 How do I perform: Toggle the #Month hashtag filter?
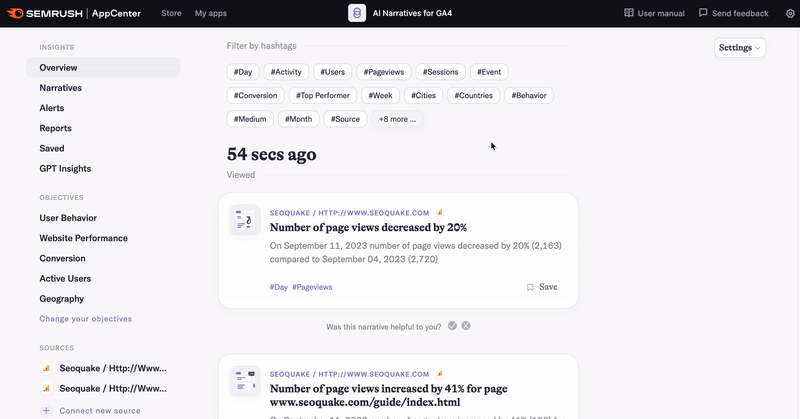pos(298,119)
